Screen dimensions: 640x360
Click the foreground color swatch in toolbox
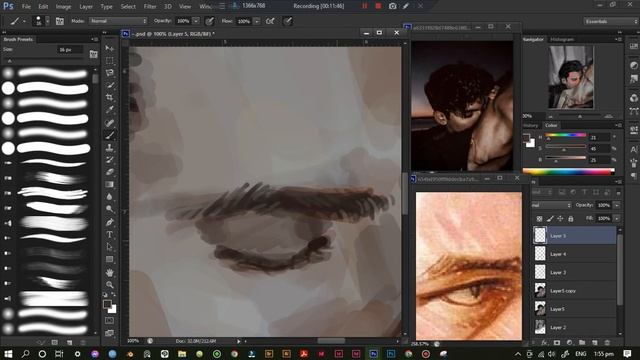click(x=107, y=304)
